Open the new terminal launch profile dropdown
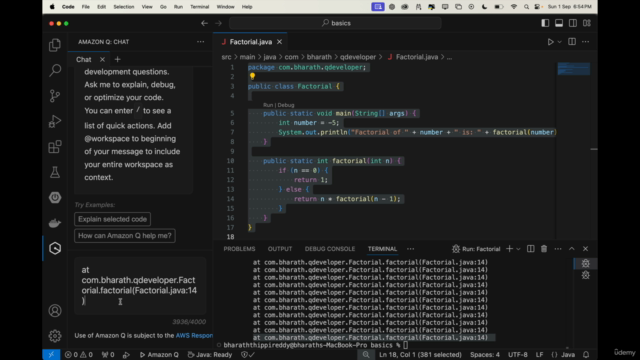Image resolution: width=640 pixels, height=360 pixels. coord(518,249)
